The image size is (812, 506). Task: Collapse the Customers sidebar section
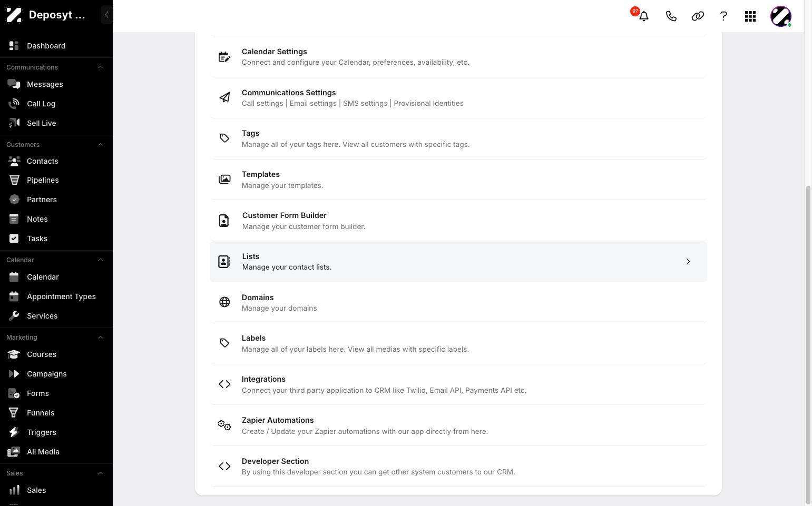click(x=100, y=145)
